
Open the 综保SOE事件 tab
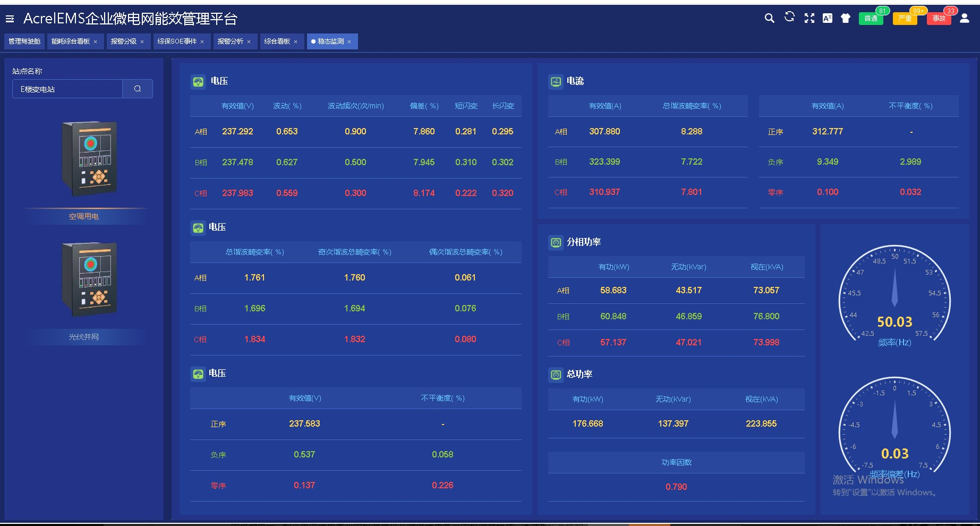click(177, 41)
